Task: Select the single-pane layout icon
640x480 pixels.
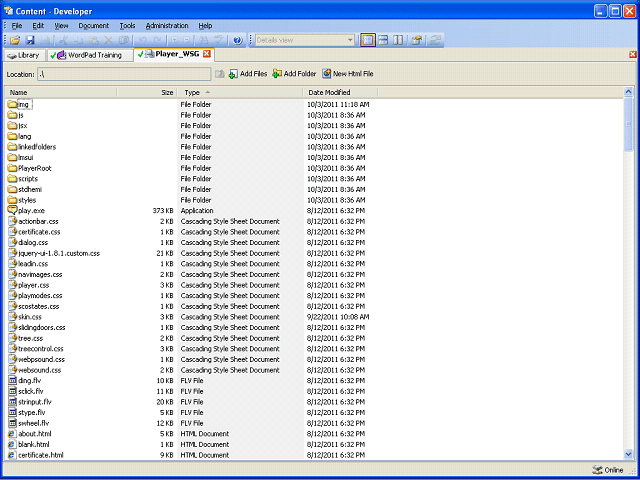Action: click(368, 40)
